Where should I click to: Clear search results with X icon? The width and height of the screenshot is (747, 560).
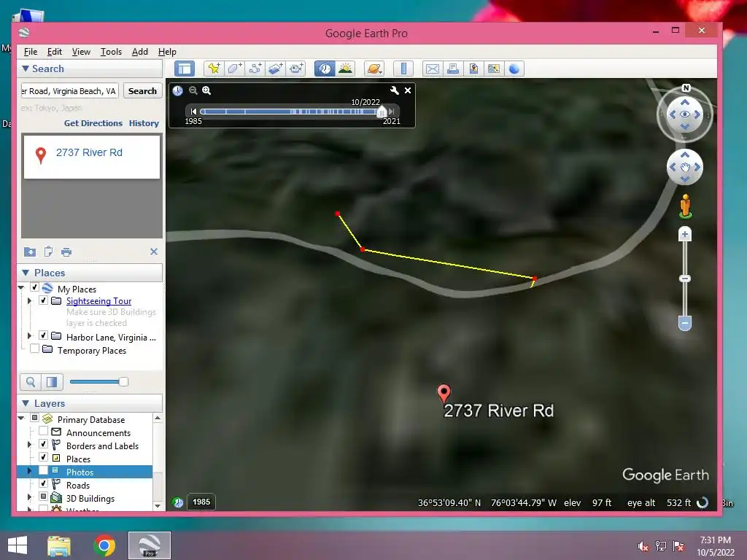click(x=154, y=252)
